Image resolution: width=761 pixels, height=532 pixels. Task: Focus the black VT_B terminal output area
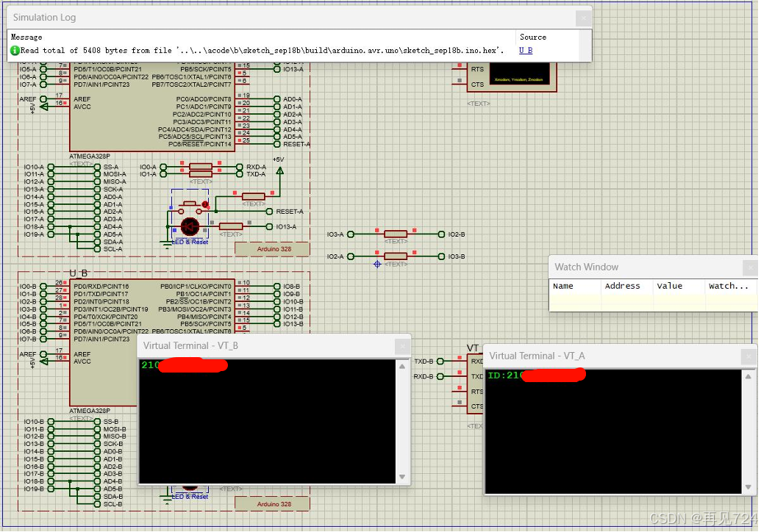pyautogui.click(x=268, y=422)
